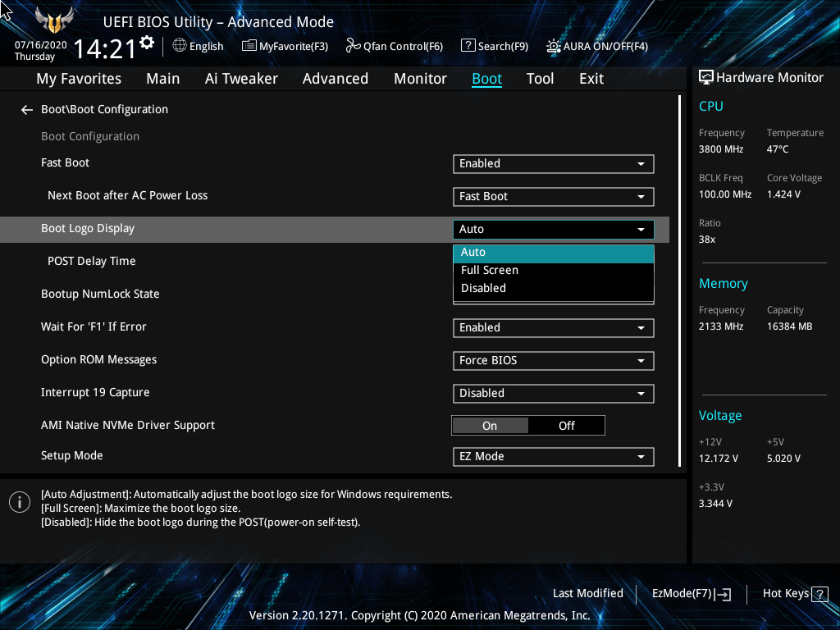Click memory capacity 16384 MB
The width and height of the screenshot is (840, 630).
[790, 326]
